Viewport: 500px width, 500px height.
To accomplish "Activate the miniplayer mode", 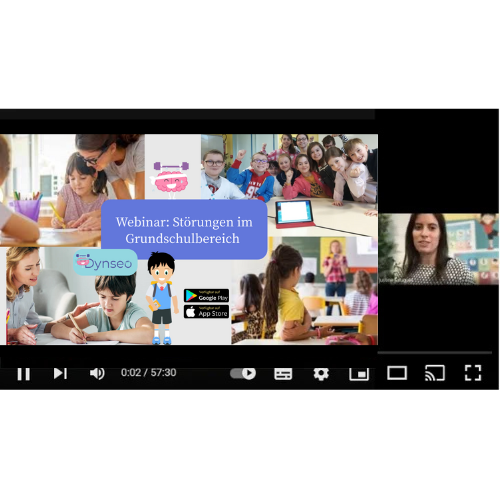I will pyautogui.click(x=359, y=374).
